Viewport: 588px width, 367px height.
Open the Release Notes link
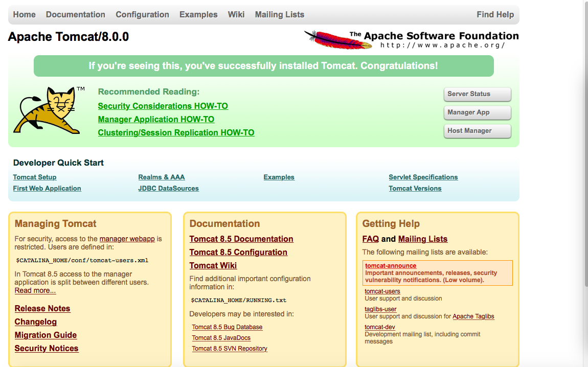[42, 309]
